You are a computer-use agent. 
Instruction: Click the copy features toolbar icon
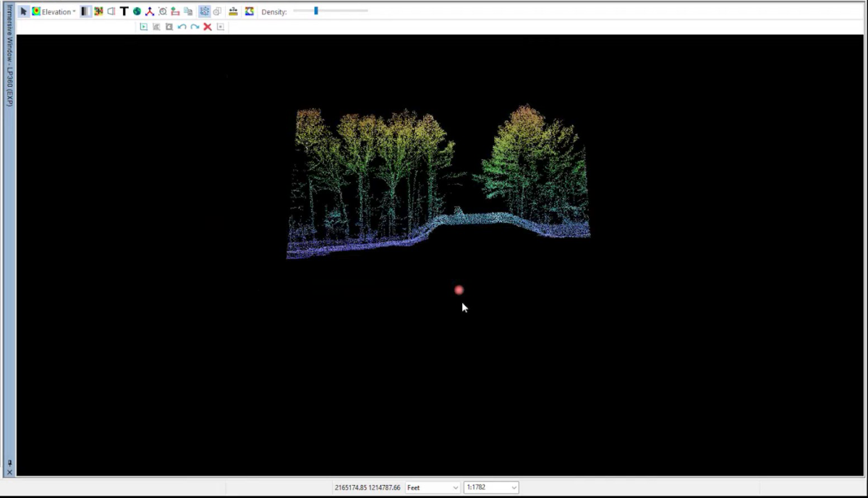pyautogui.click(x=189, y=12)
